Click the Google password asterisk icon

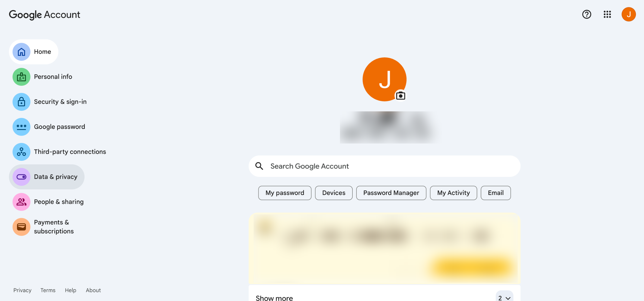click(21, 127)
